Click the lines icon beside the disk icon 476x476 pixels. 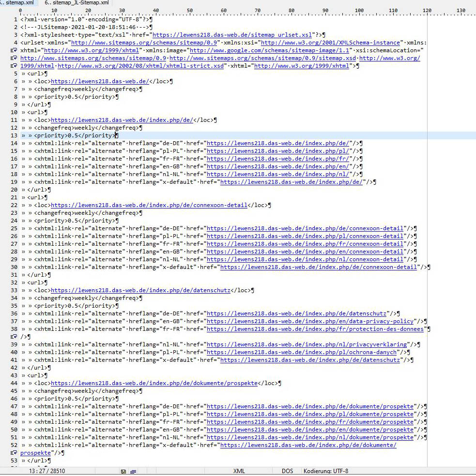click(133, 471)
